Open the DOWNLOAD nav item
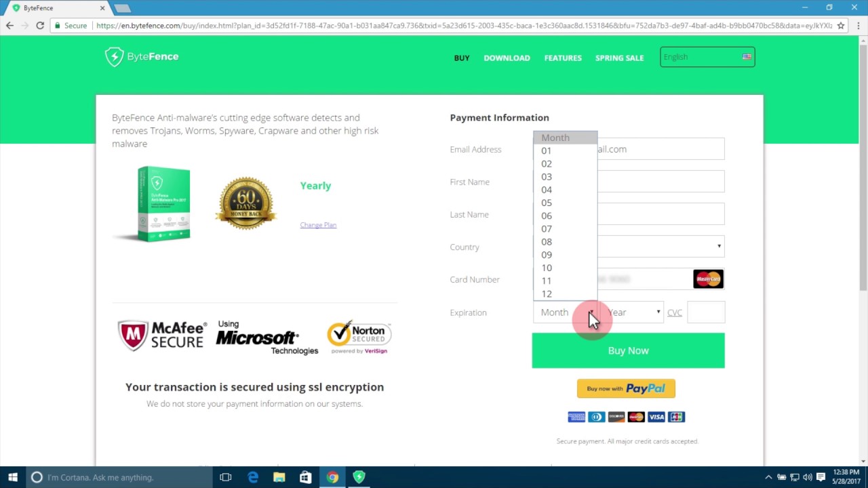This screenshot has width=868, height=488. 507,58
